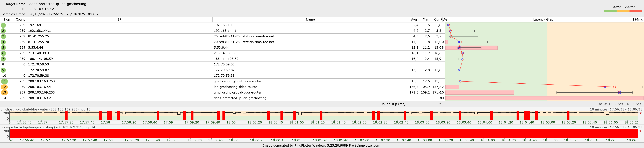Image resolution: width=644 pixels, height=148 pixels.
Task: Click the Name column header
Action: tap(310, 20)
